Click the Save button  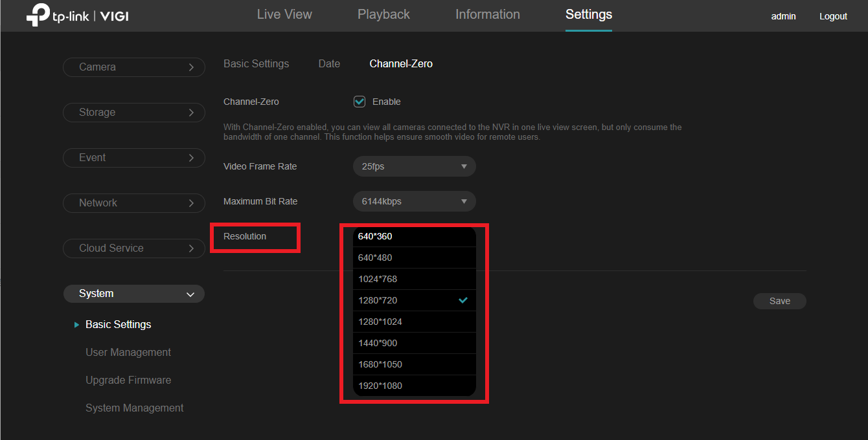pyautogui.click(x=780, y=301)
